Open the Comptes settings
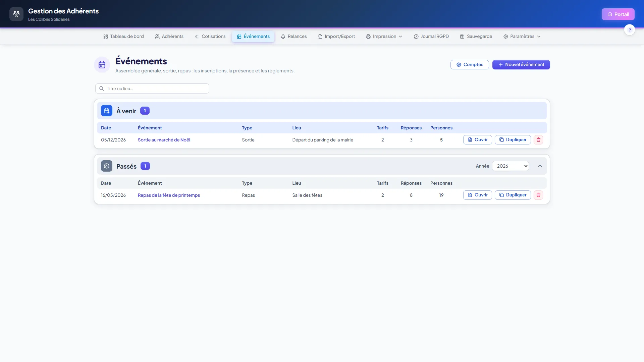 pos(470,65)
